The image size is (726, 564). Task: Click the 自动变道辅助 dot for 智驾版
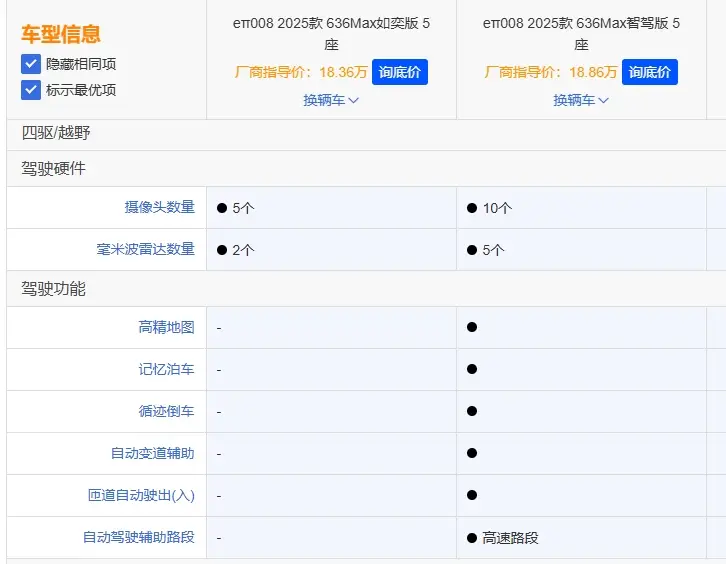[x=472, y=453]
